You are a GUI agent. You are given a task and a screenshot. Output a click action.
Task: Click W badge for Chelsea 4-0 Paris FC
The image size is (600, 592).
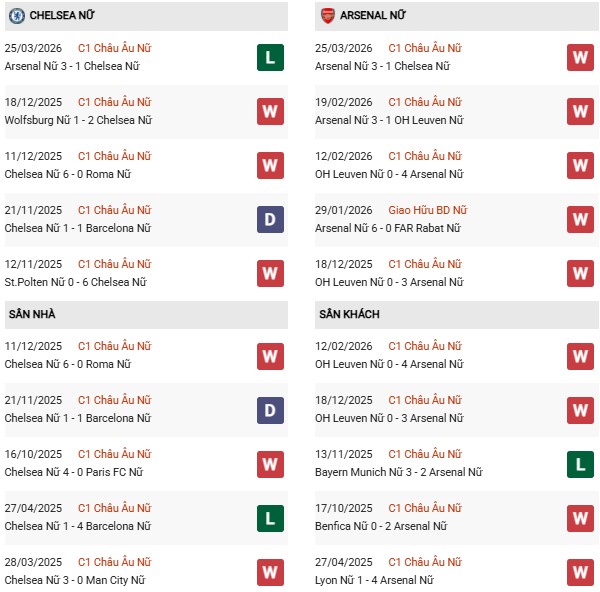pos(270,463)
